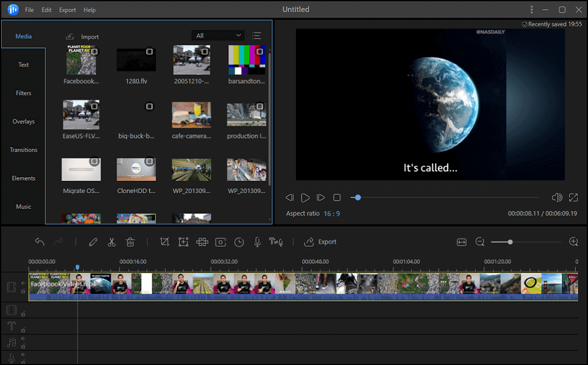588x365 pixels.
Task: Mute the main video track
Action: point(24,283)
